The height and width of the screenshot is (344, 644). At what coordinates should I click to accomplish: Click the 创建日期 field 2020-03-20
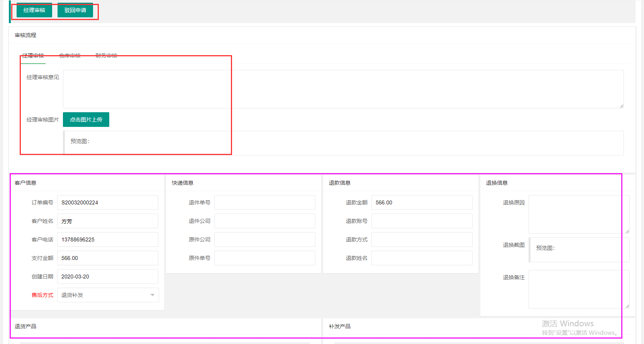click(108, 277)
